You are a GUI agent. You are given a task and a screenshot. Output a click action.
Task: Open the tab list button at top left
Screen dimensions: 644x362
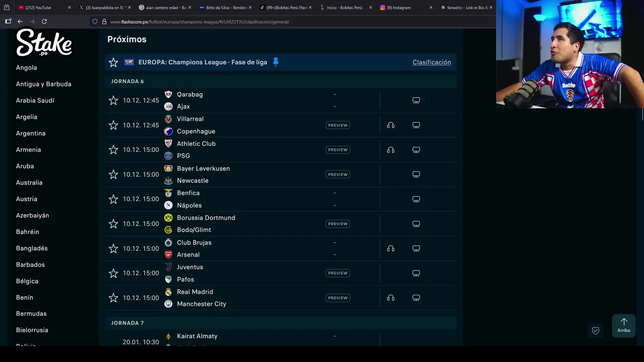(x=7, y=8)
